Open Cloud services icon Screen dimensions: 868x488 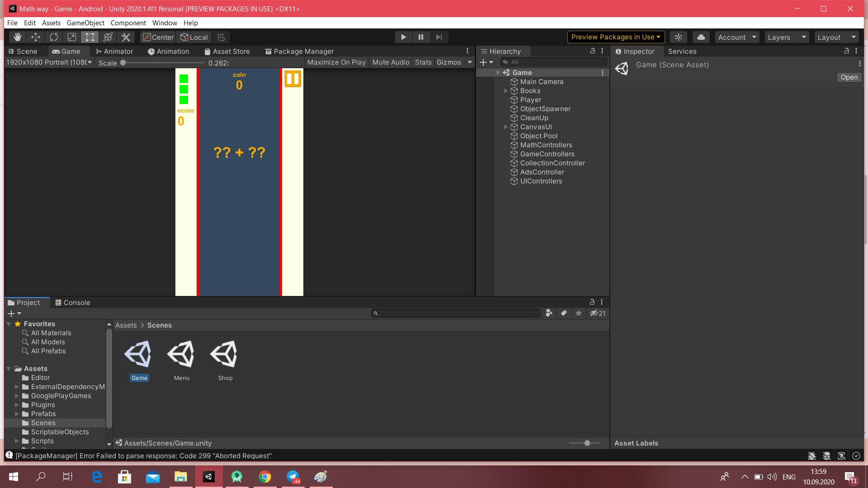click(701, 37)
